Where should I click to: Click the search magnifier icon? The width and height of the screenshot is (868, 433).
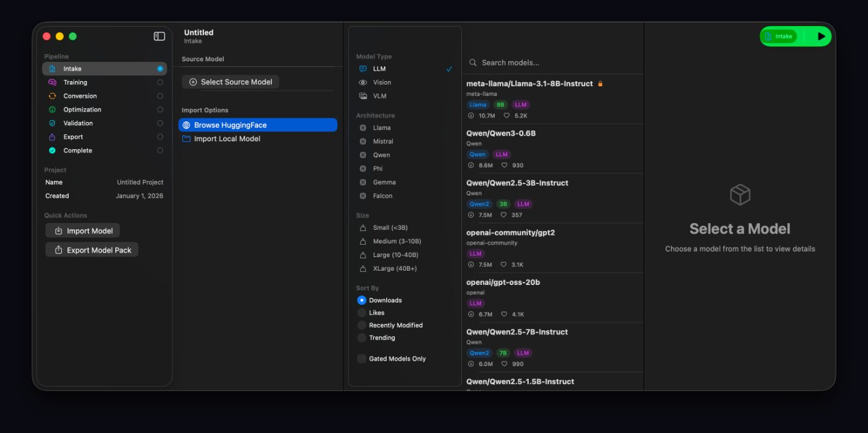coord(473,63)
